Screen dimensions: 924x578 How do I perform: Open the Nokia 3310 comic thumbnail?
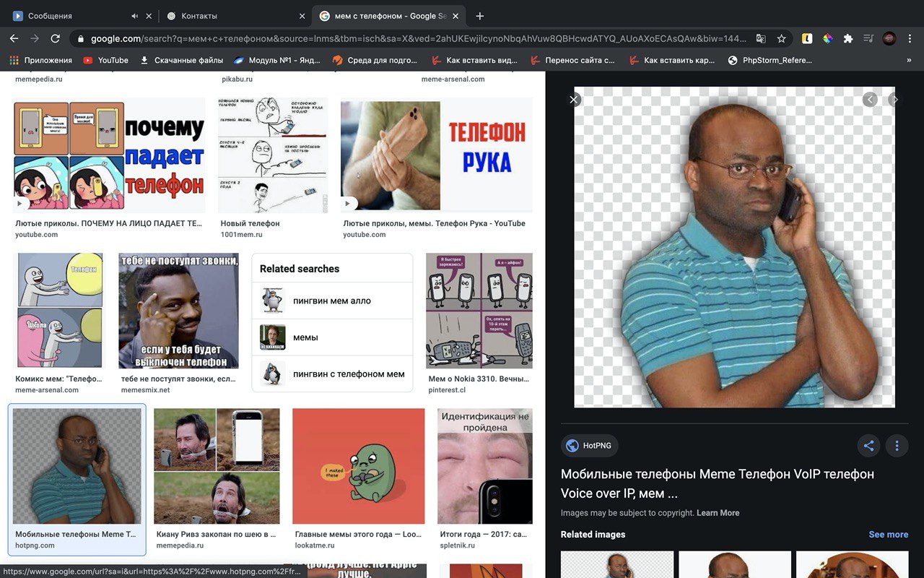click(x=479, y=311)
